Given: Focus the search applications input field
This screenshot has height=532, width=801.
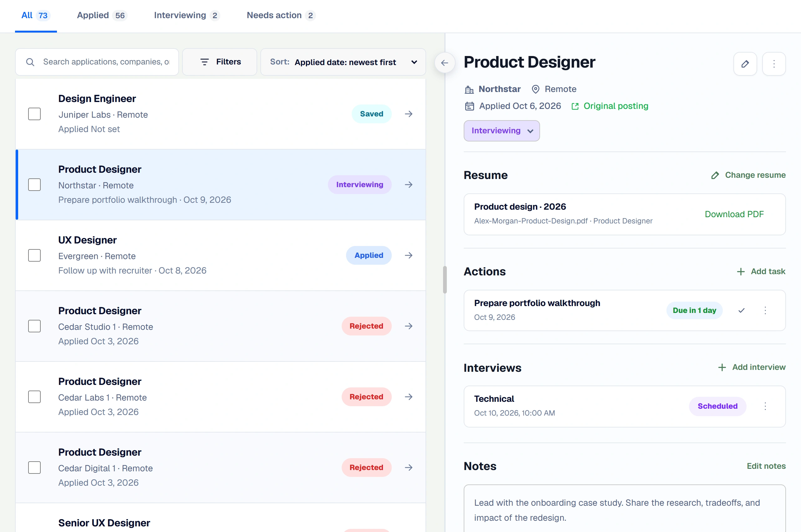Looking at the screenshot, I should pos(97,62).
